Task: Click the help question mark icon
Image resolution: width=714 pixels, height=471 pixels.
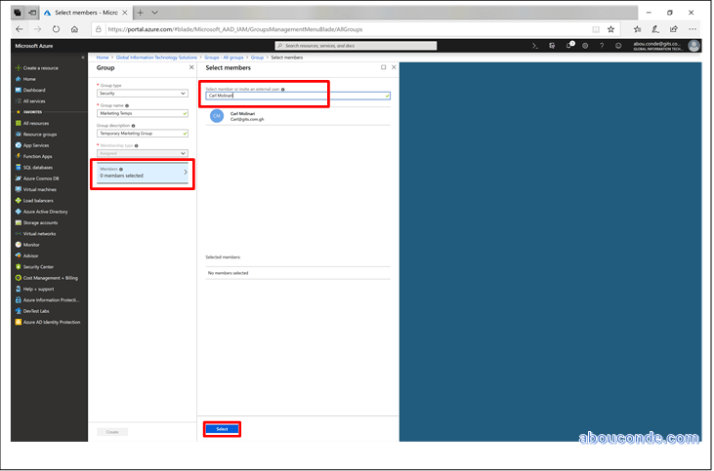Action: point(601,45)
